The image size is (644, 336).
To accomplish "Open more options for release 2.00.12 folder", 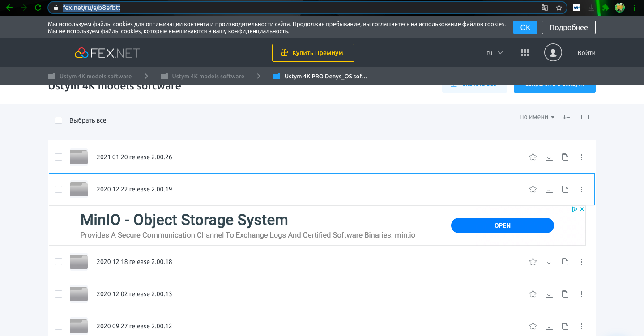I will [581, 326].
